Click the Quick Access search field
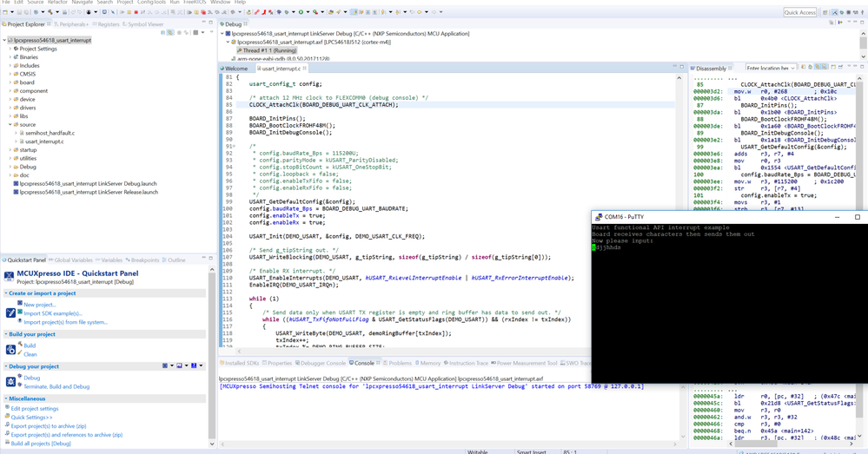Image resolution: width=868 pixels, height=454 pixels. pyautogui.click(x=800, y=12)
